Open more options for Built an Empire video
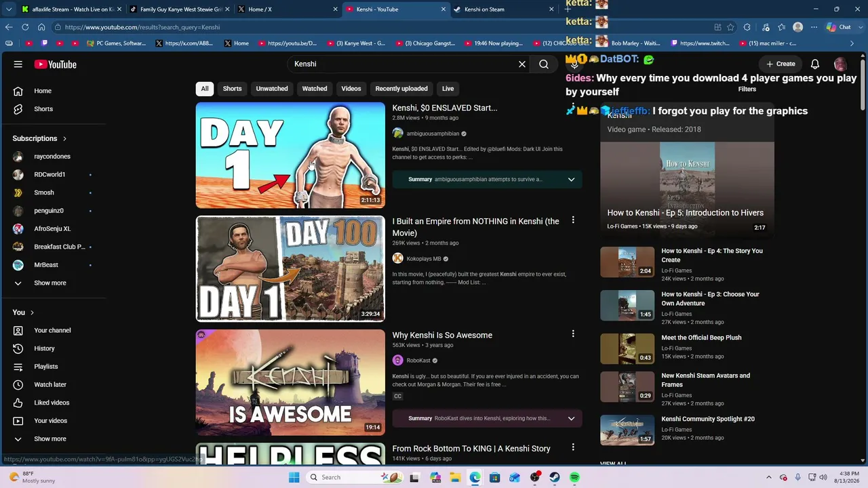This screenshot has height=488, width=868. (x=573, y=220)
